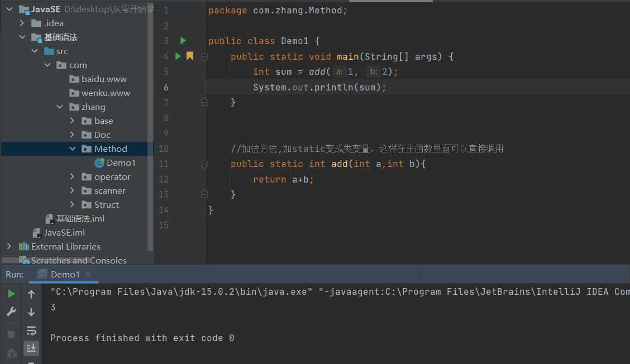Run main method from gutter icon on line 4
This screenshot has height=364, width=630.
(178, 56)
